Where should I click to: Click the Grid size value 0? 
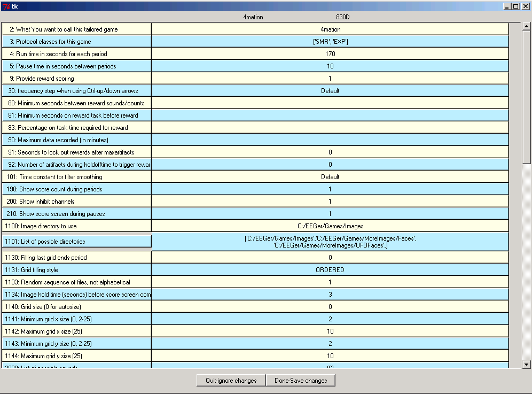[330, 306]
